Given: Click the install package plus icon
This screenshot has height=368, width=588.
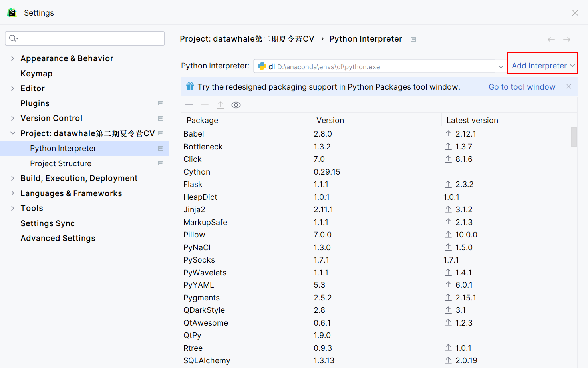Looking at the screenshot, I should click(x=189, y=105).
